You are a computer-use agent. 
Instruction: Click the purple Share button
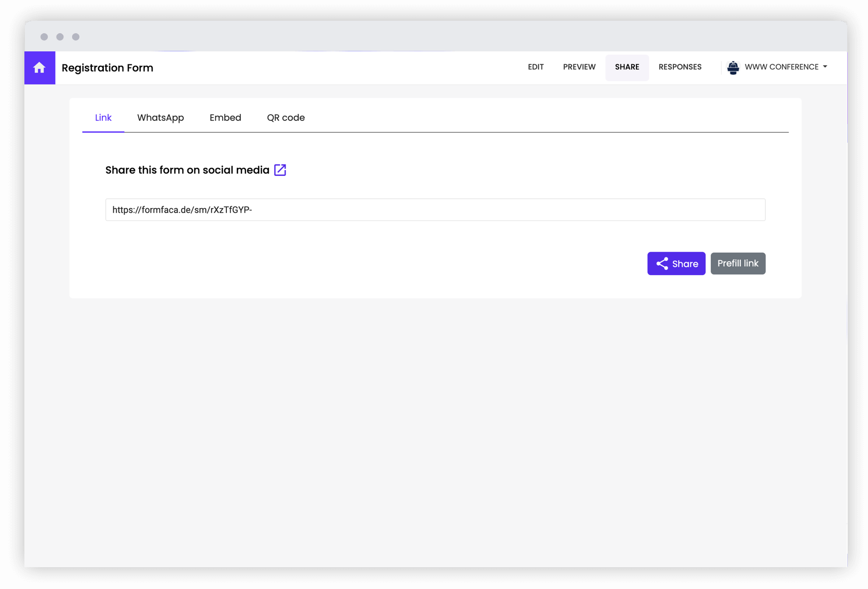676,264
